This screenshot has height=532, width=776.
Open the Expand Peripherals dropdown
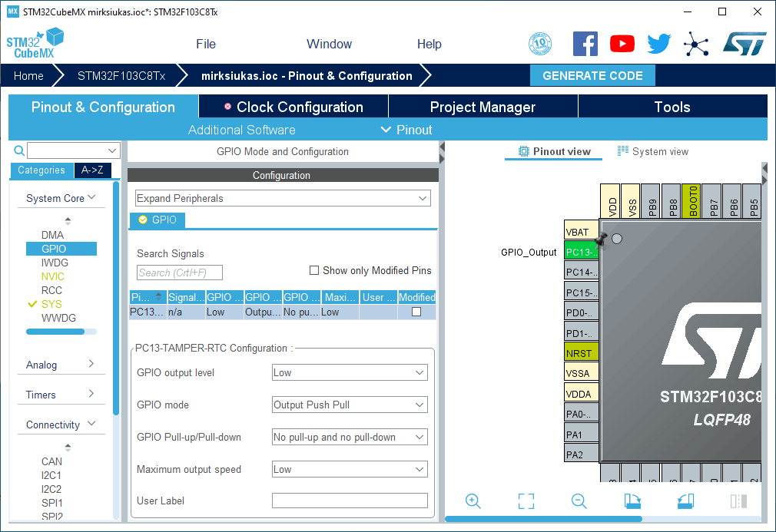coord(283,198)
